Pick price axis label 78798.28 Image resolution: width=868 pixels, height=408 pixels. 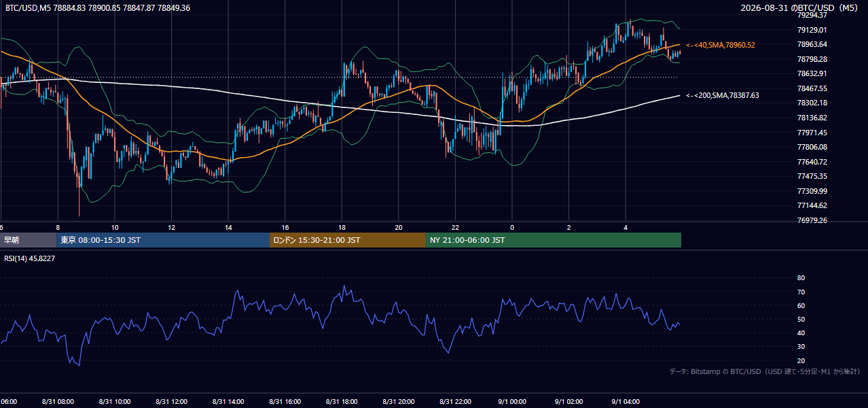(812, 59)
